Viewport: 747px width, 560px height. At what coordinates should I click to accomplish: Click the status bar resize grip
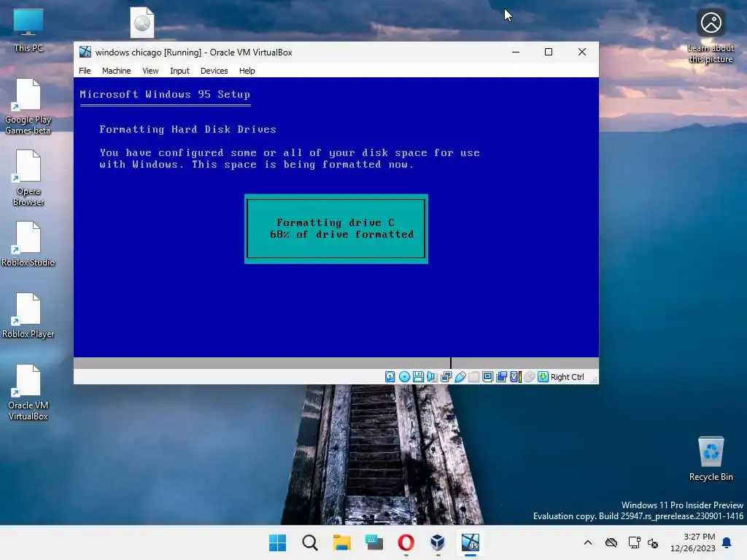coord(594,379)
